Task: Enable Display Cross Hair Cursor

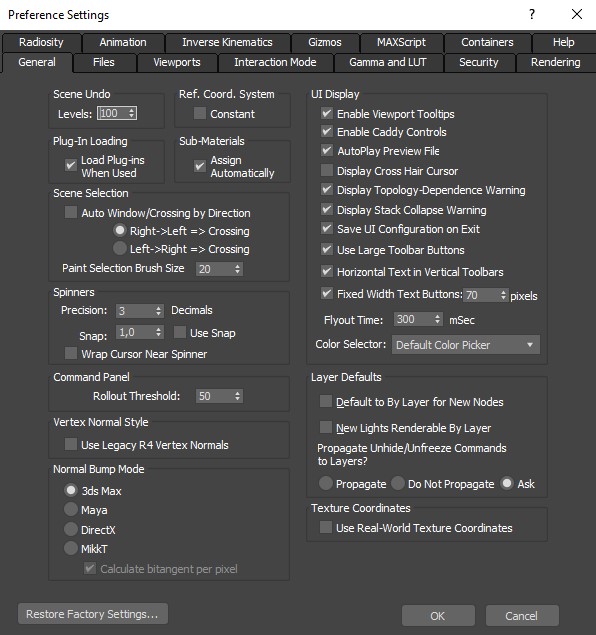Action: pos(327,170)
